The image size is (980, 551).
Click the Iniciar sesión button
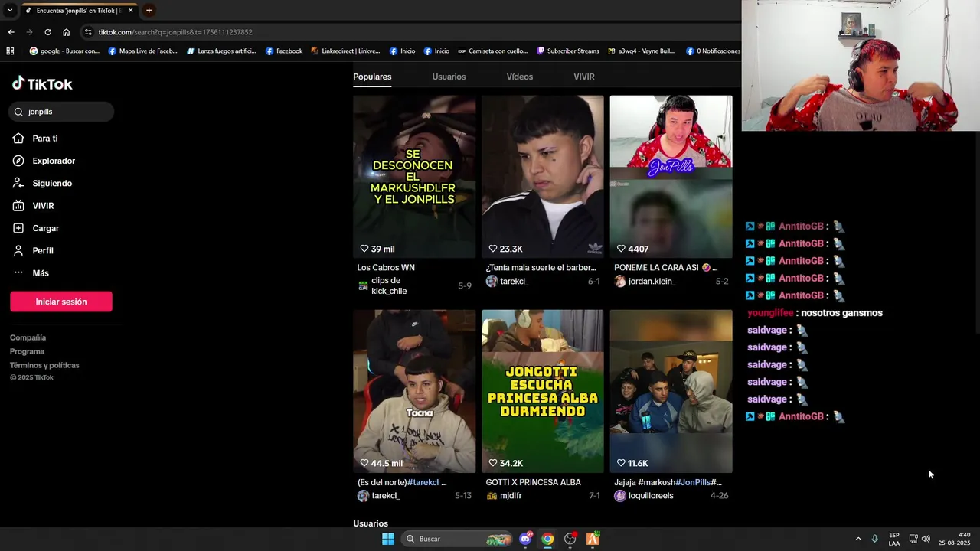(61, 302)
